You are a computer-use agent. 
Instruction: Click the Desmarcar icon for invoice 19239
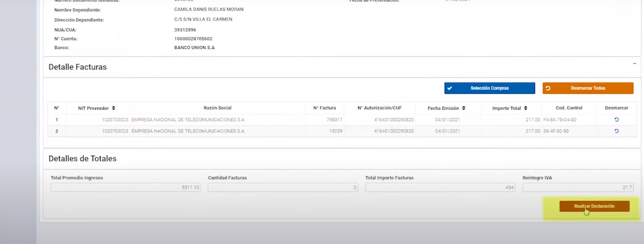click(616, 131)
